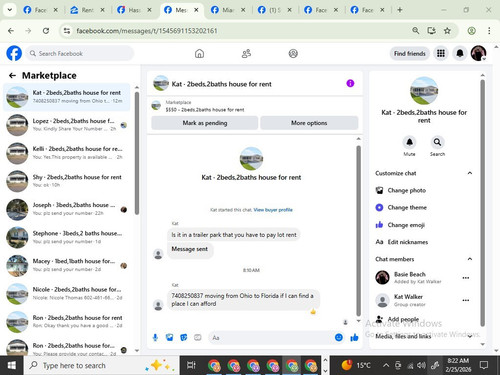
Task: Click the browser address bar URL
Action: (x=147, y=31)
